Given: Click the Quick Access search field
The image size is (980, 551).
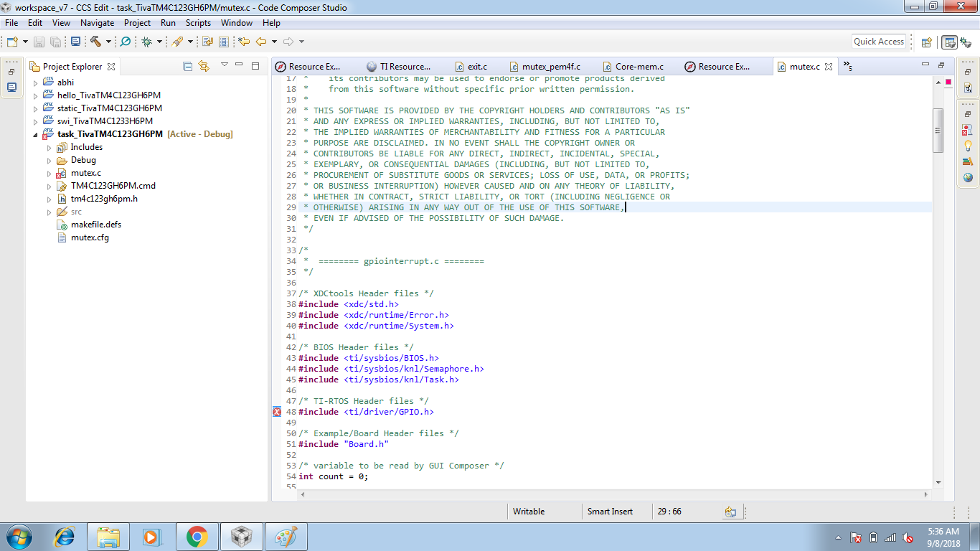Looking at the screenshot, I should 878,42.
